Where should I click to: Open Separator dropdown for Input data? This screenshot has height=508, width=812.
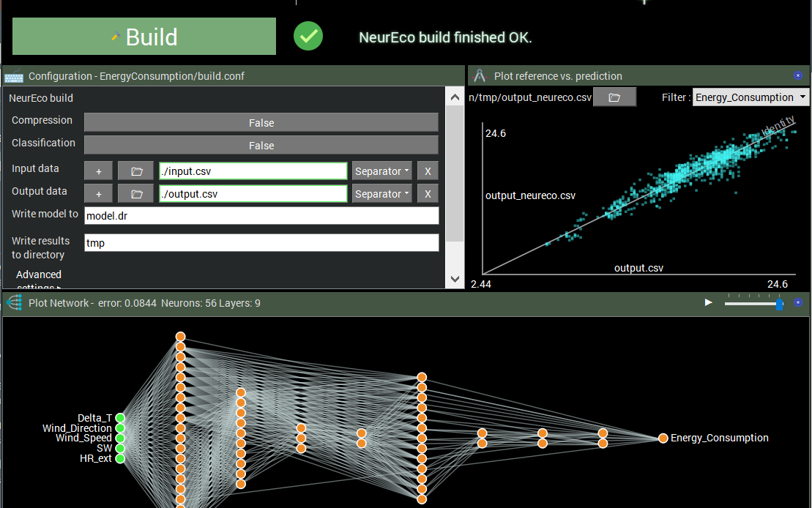pyautogui.click(x=381, y=171)
